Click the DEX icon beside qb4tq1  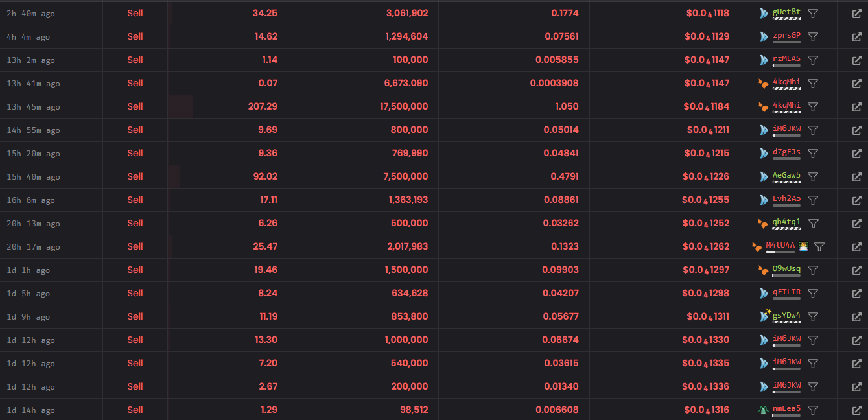764,224
